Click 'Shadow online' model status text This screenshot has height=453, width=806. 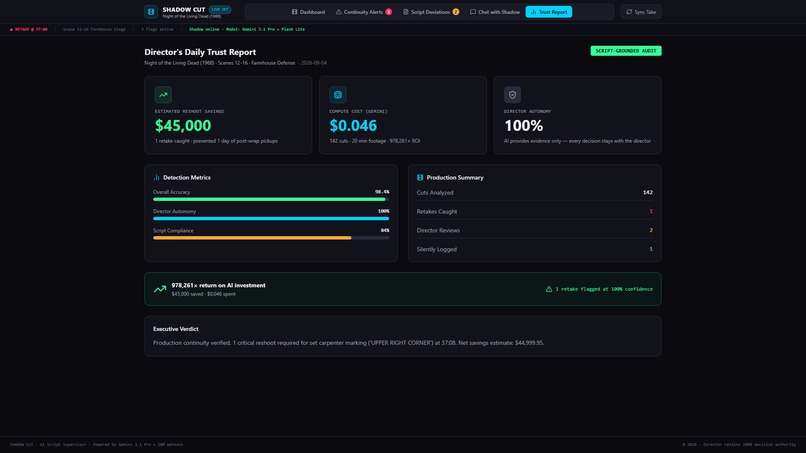coord(247,29)
